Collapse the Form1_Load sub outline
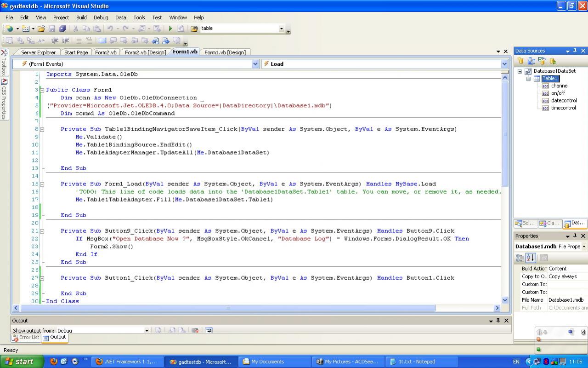This screenshot has width=588, height=368. pyautogui.click(x=42, y=184)
